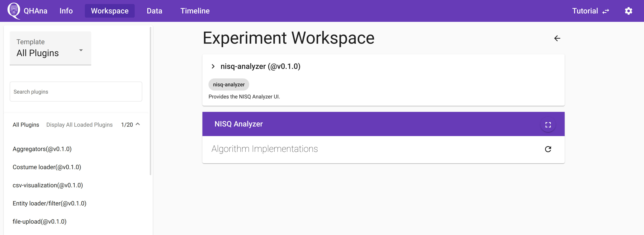
Task: Switch to the Workspace tab
Action: point(110,11)
